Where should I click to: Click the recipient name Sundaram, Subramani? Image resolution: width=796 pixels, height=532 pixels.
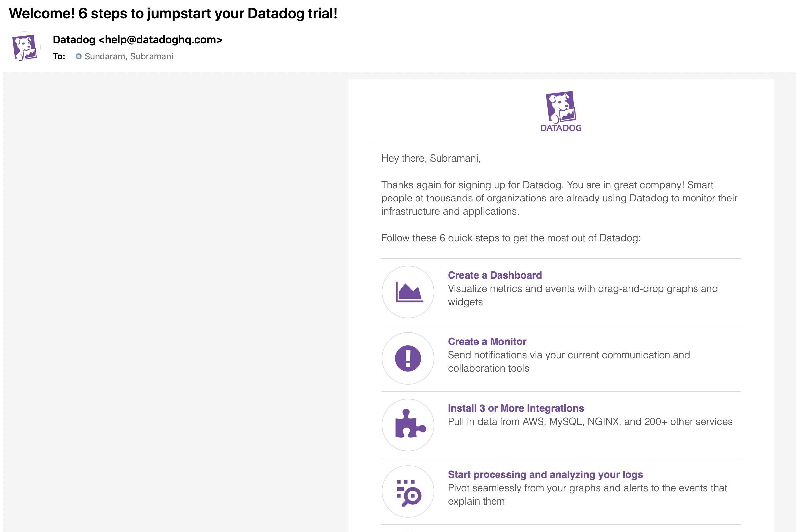(129, 56)
